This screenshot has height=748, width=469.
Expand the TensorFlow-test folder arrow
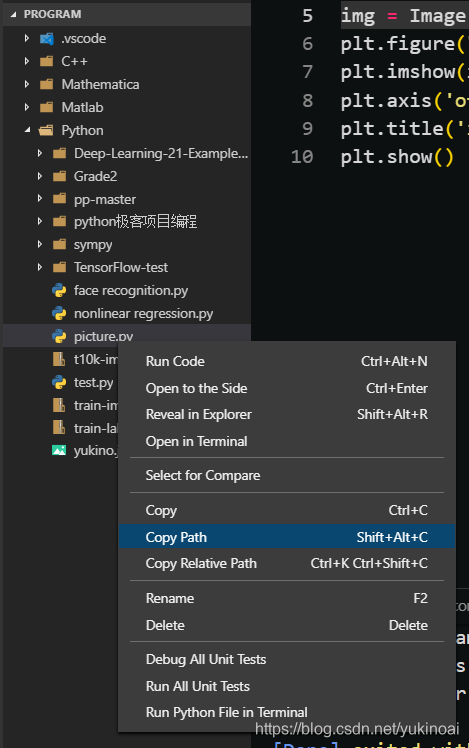click(40, 267)
